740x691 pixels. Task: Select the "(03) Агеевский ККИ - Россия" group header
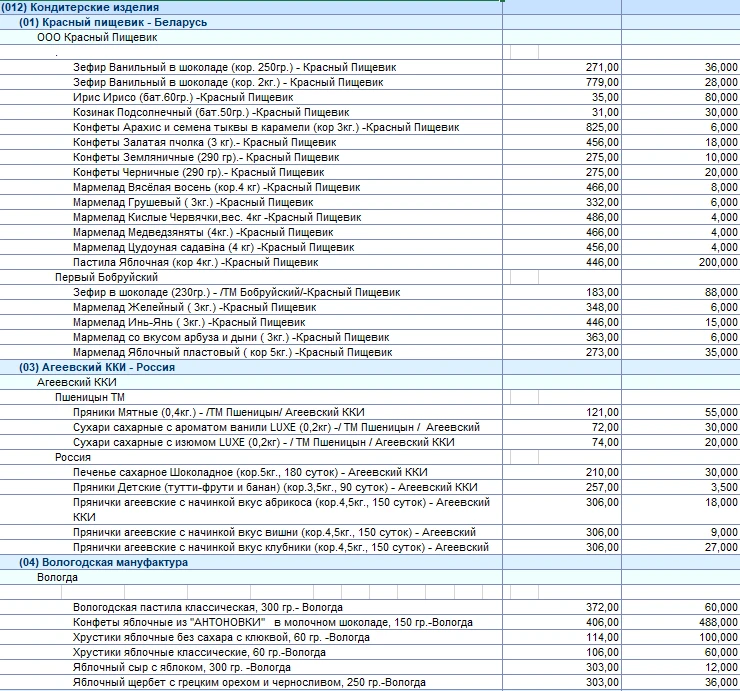[97, 367]
